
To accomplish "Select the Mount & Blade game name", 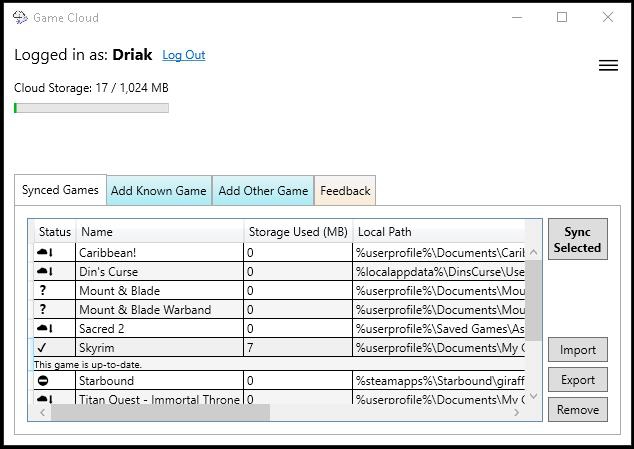I will tap(119, 291).
